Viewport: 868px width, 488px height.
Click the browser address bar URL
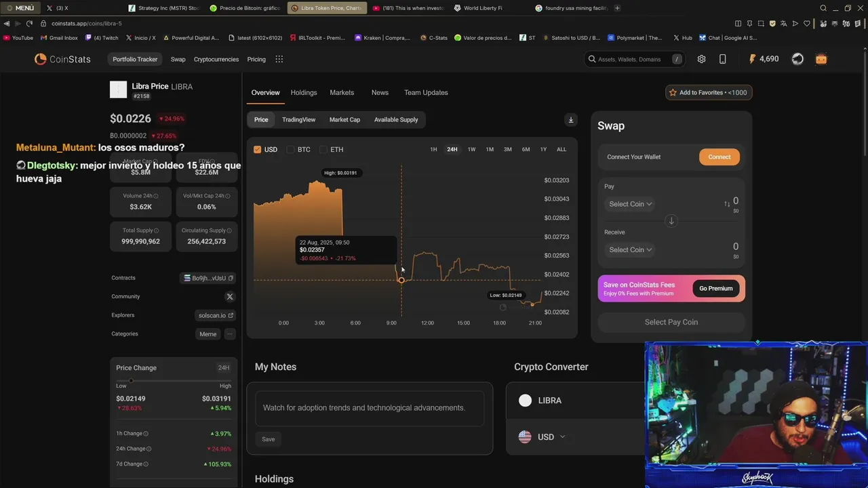(86, 23)
